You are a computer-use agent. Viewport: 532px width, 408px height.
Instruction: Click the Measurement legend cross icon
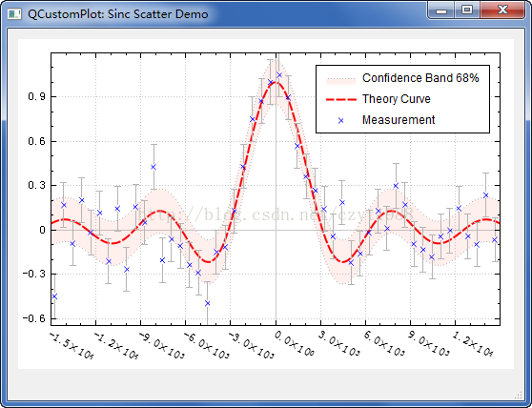click(x=341, y=120)
